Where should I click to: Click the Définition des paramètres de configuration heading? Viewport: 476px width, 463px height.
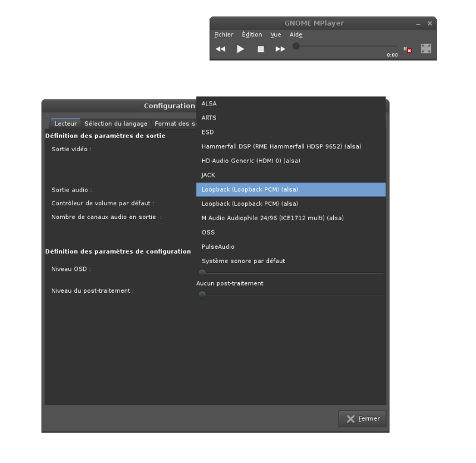[118, 251]
